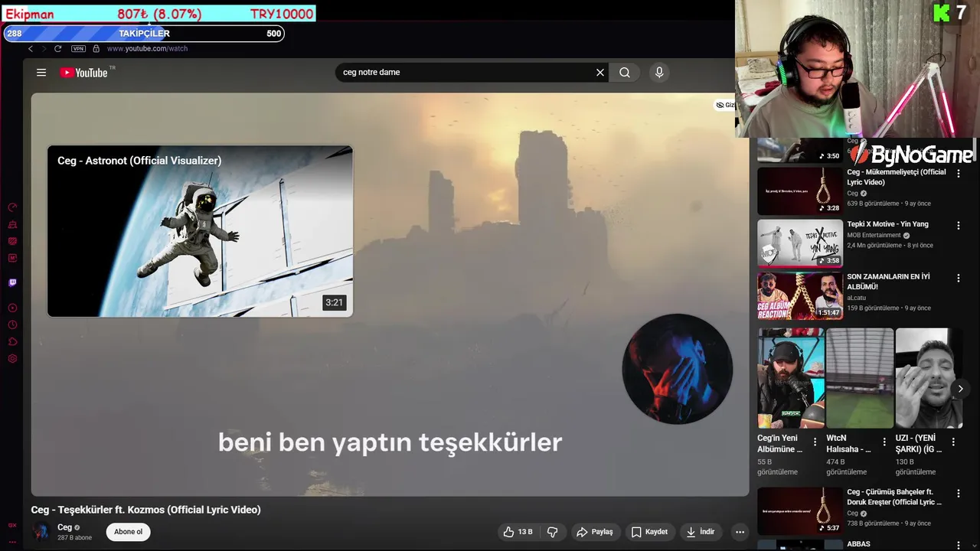Open the M square icon in sidebar

pos(12,258)
